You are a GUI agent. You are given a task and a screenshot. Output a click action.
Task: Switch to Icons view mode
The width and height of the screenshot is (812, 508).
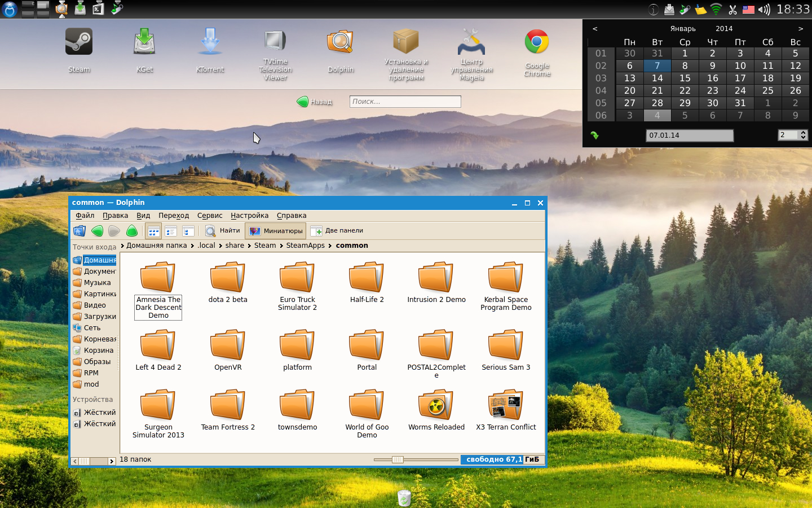tap(153, 231)
